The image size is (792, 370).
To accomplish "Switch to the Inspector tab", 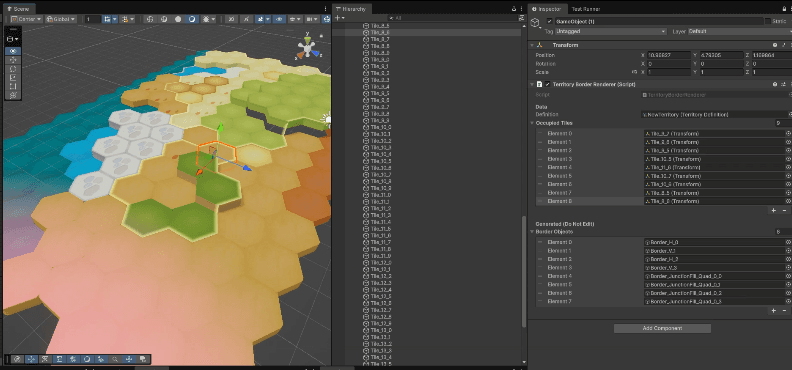I will (548, 9).
